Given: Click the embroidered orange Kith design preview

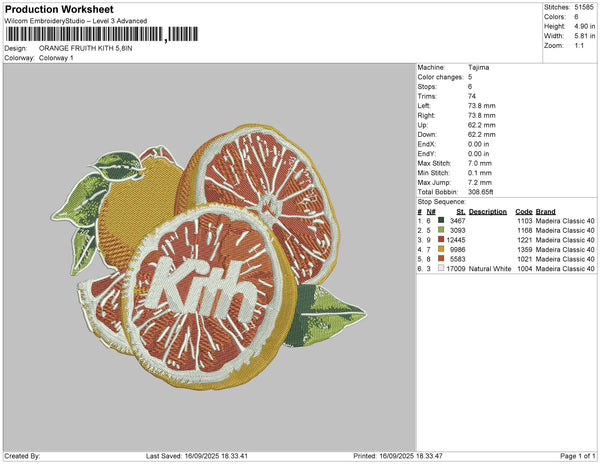Looking at the screenshot, I should (x=209, y=257).
